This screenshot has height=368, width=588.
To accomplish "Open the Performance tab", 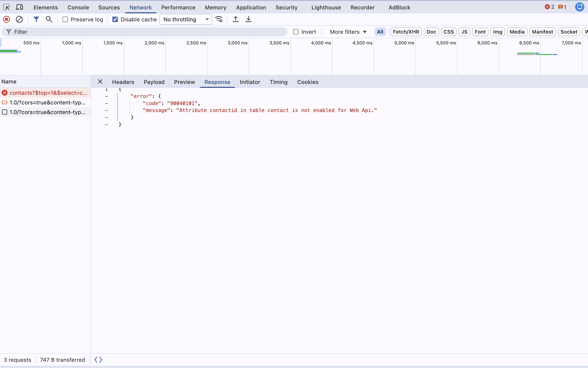I will click(178, 8).
